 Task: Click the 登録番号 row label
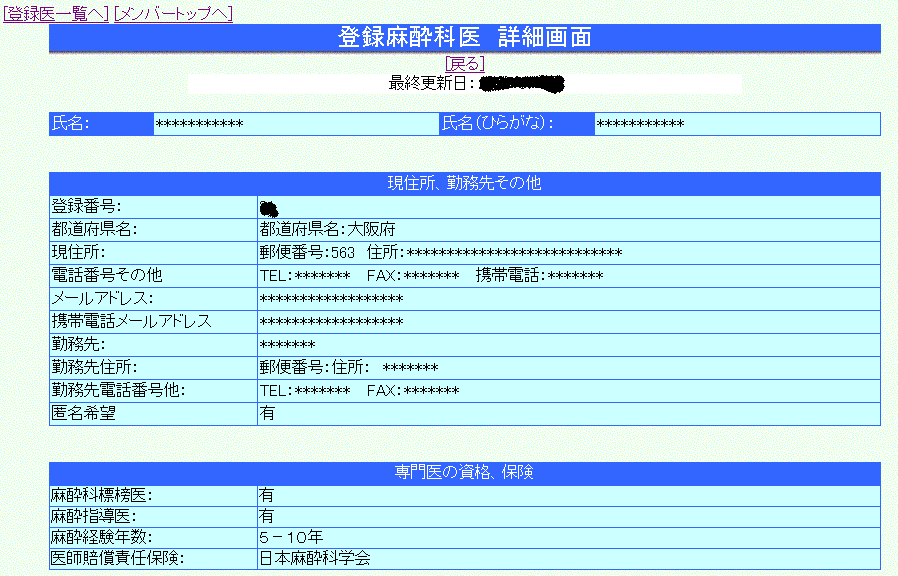tap(86, 207)
